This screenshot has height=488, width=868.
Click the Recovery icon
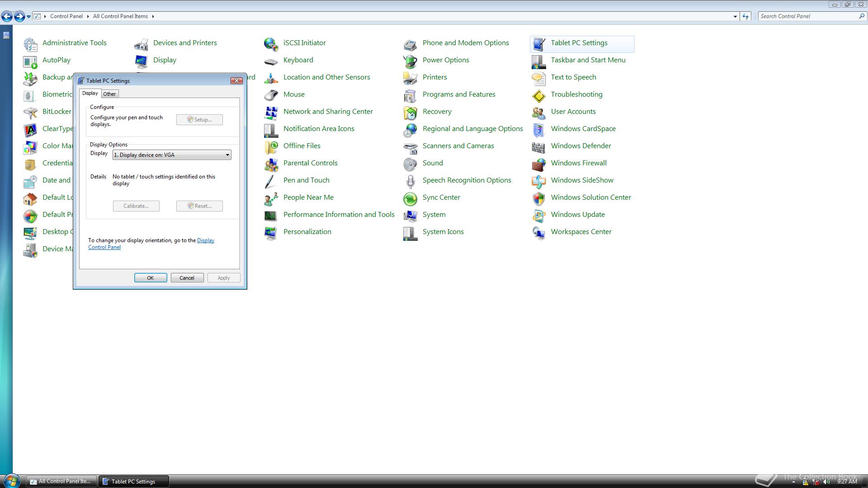click(x=410, y=113)
